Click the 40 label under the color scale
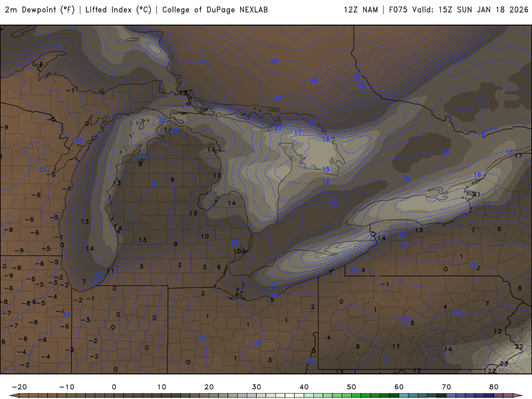Viewport: 532px width, 399px height. (304, 387)
